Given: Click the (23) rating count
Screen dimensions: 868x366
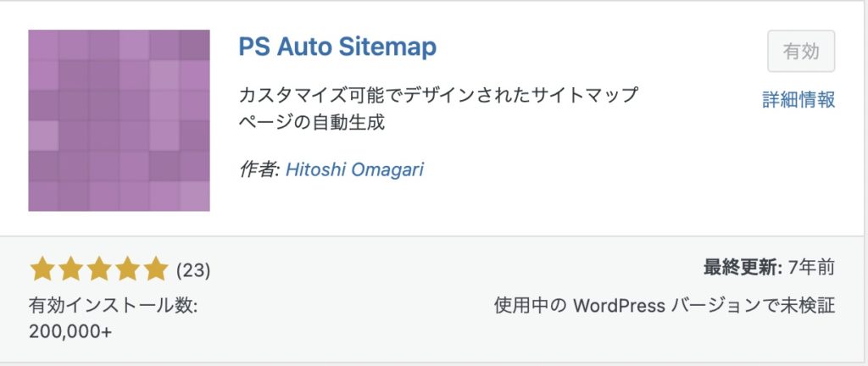Looking at the screenshot, I should click(x=193, y=271).
